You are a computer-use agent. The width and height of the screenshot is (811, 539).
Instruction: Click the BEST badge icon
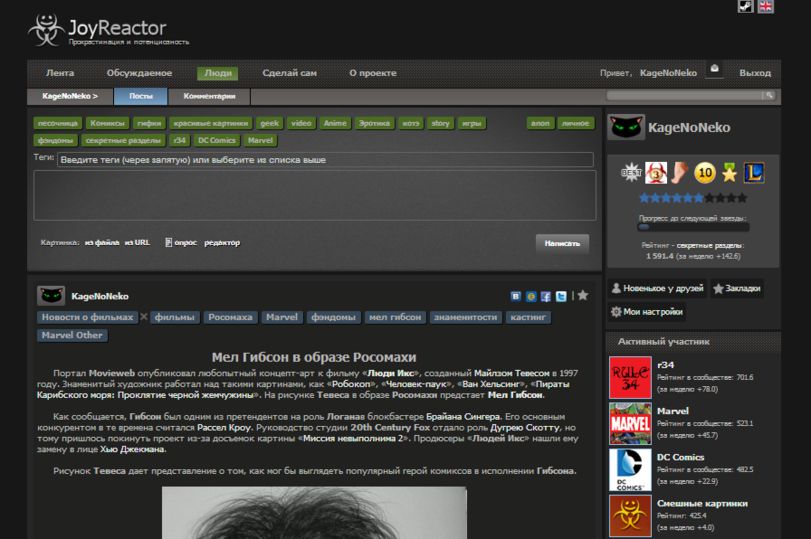630,173
